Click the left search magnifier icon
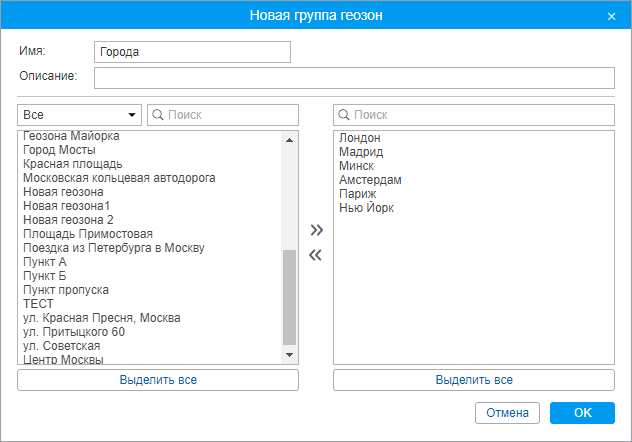 tap(158, 115)
